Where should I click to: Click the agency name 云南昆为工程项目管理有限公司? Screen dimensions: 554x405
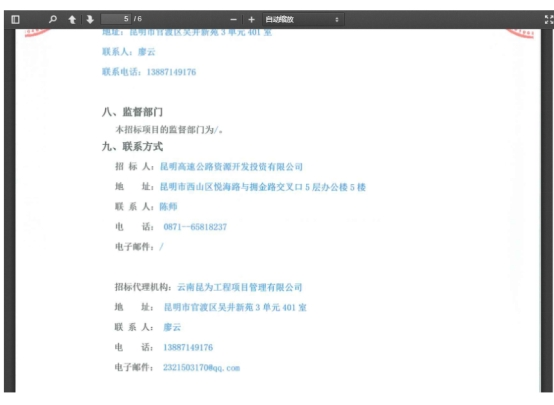point(240,287)
